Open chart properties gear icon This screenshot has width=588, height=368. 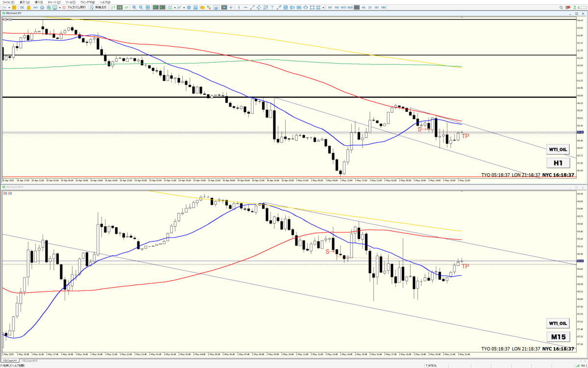(189, 7)
